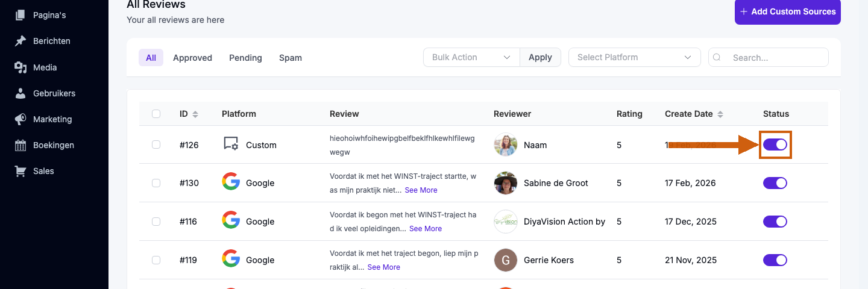Click the Google logo on row #116

coord(231,221)
